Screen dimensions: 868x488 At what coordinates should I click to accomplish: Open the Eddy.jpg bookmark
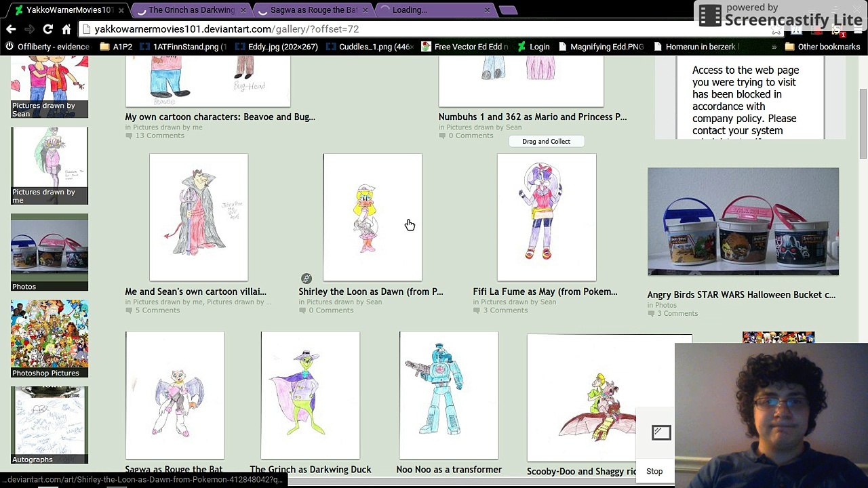click(277, 47)
